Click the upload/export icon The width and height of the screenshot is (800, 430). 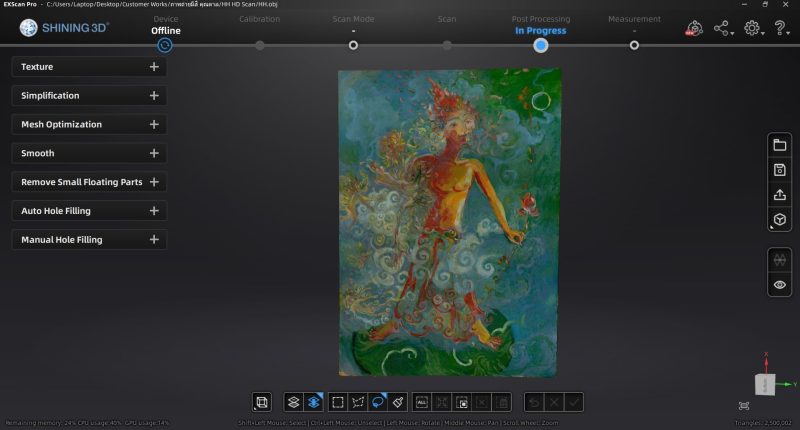click(x=780, y=195)
